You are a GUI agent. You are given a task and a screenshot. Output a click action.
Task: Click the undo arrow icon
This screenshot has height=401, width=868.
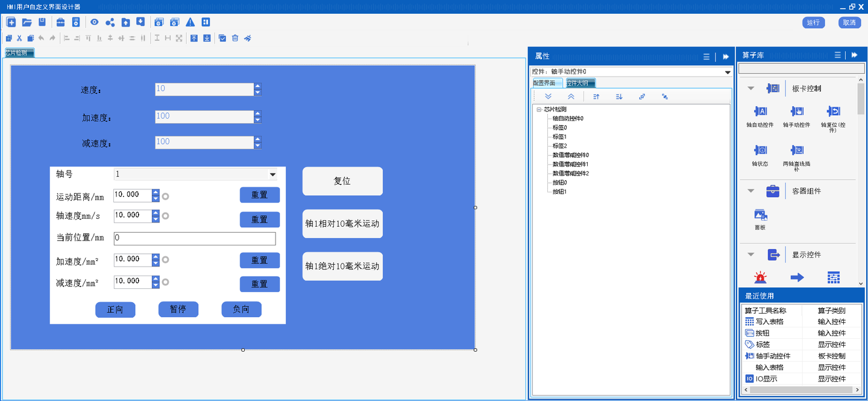click(41, 38)
